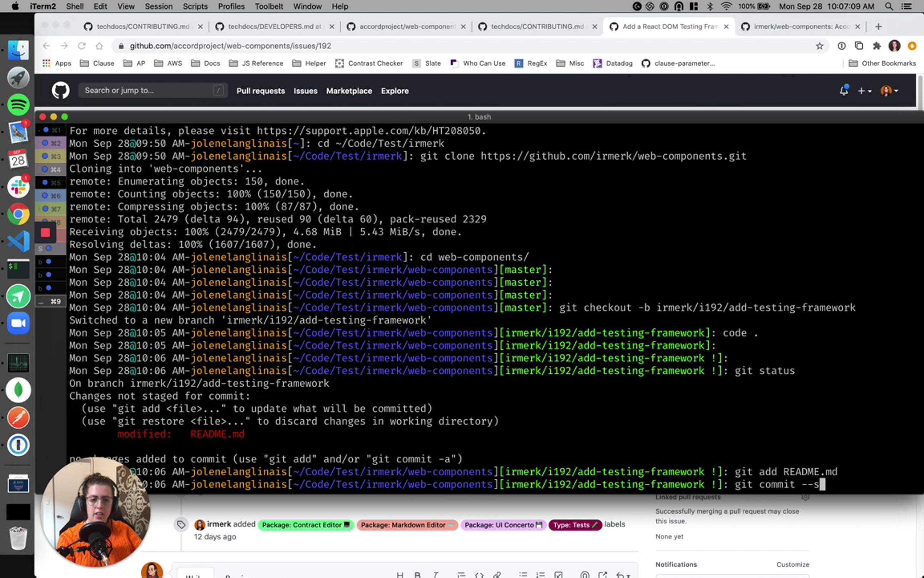Click the Type: Tests label
Screen dimensions: 924x578
575,525
